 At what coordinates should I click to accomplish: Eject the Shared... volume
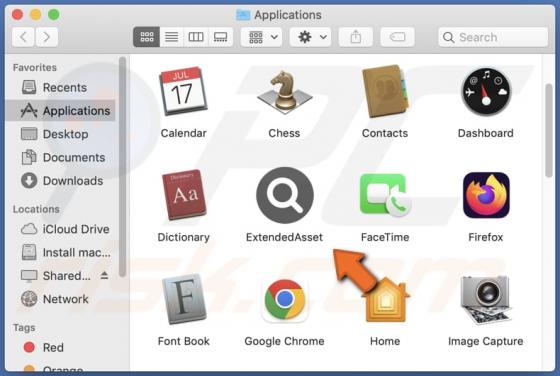coord(104,275)
